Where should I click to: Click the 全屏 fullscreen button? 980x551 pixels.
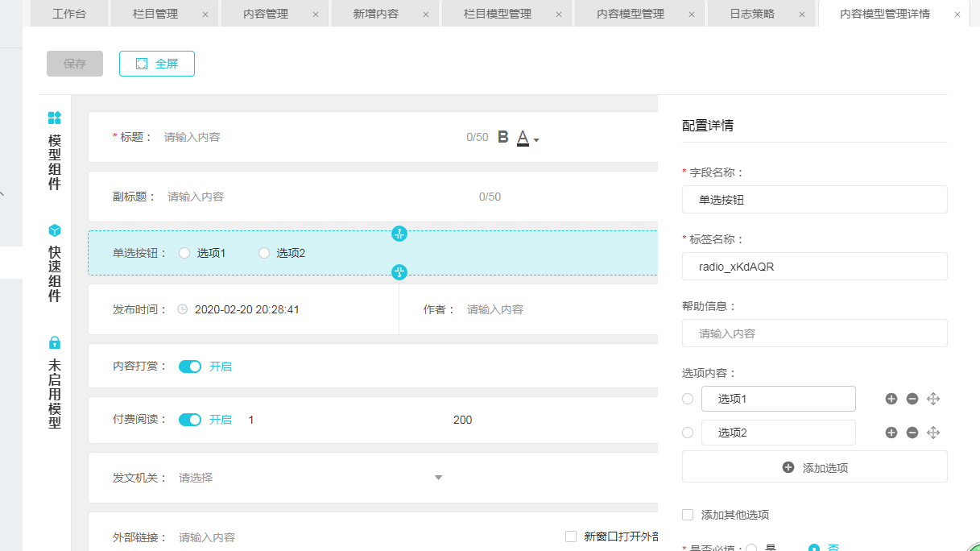(157, 64)
